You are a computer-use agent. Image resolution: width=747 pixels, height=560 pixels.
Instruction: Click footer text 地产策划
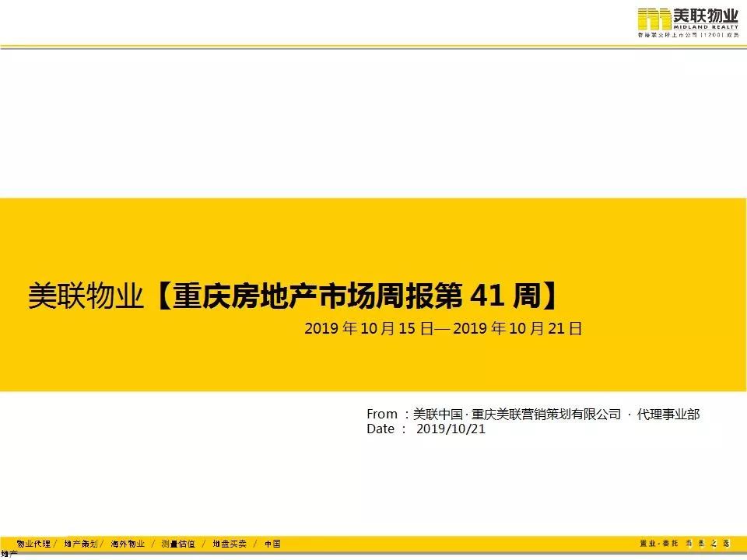81,544
